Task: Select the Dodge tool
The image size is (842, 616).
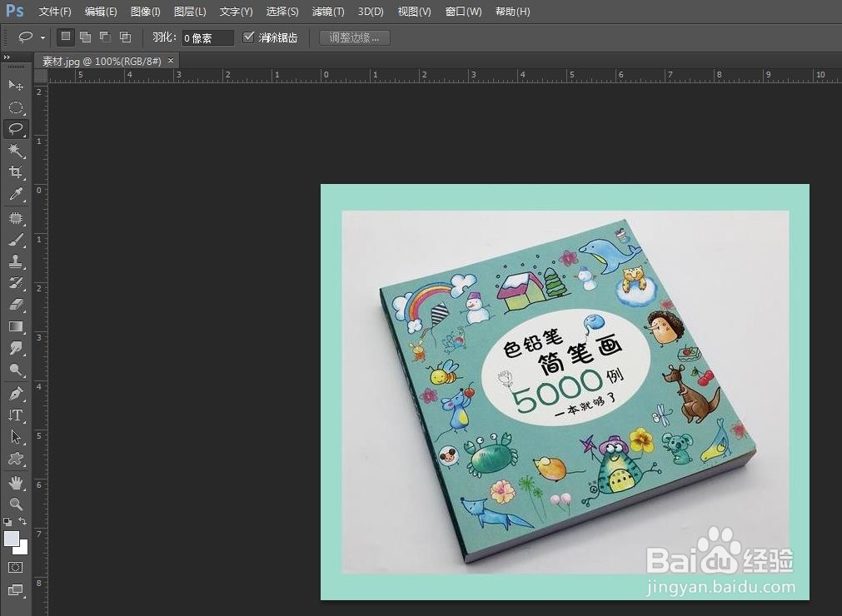Action: (16, 370)
